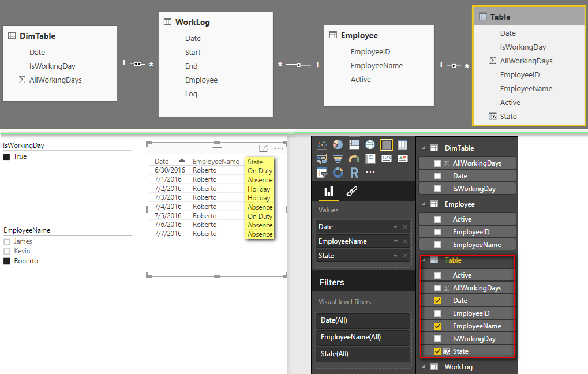The image size is (588, 374).
Task: Click sort arrow on Date column header
Action: point(182,160)
